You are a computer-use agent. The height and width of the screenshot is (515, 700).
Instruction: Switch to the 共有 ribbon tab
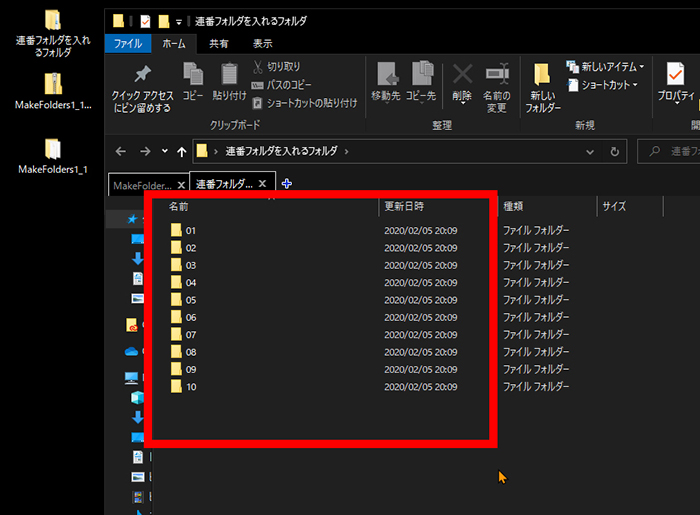pyautogui.click(x=218, y=44)
